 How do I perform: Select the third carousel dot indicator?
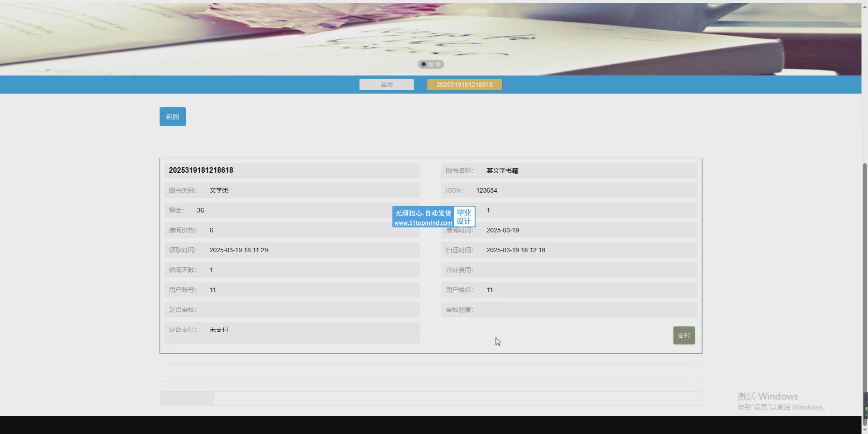[x=438, y=64]
